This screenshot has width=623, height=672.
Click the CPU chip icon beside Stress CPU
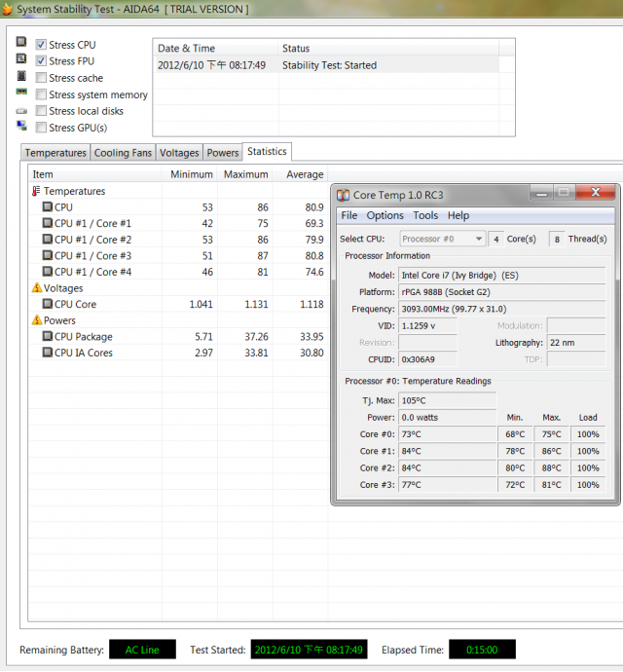point(21,42)
